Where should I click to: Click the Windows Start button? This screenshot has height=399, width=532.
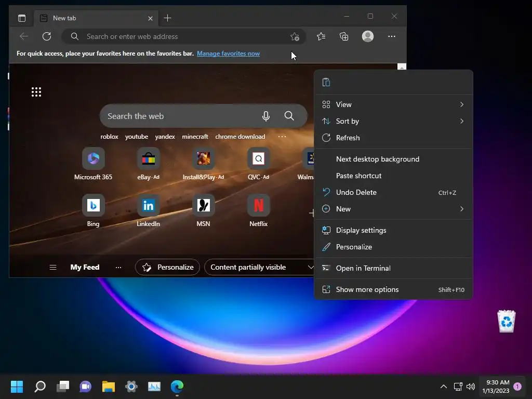coord(17,387)
